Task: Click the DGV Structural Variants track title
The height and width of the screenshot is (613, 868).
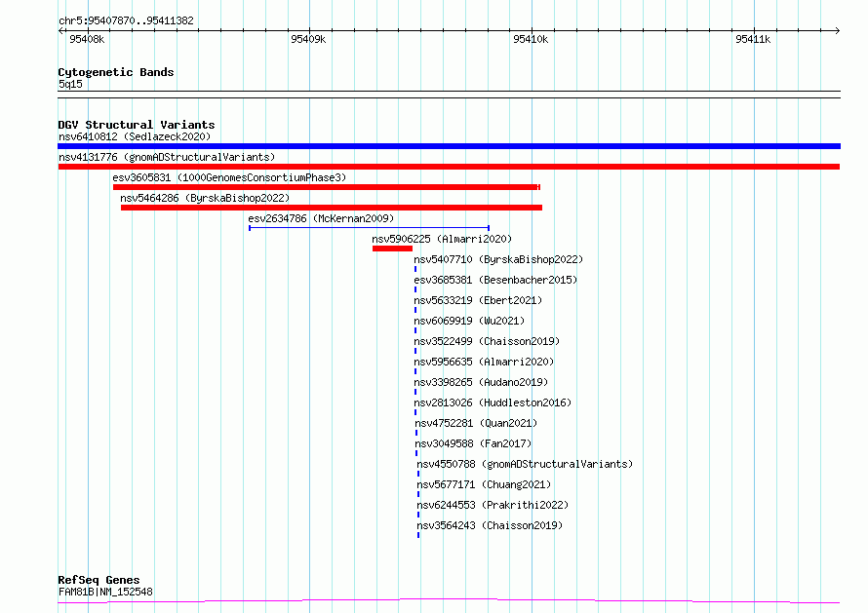Action: 137,125
